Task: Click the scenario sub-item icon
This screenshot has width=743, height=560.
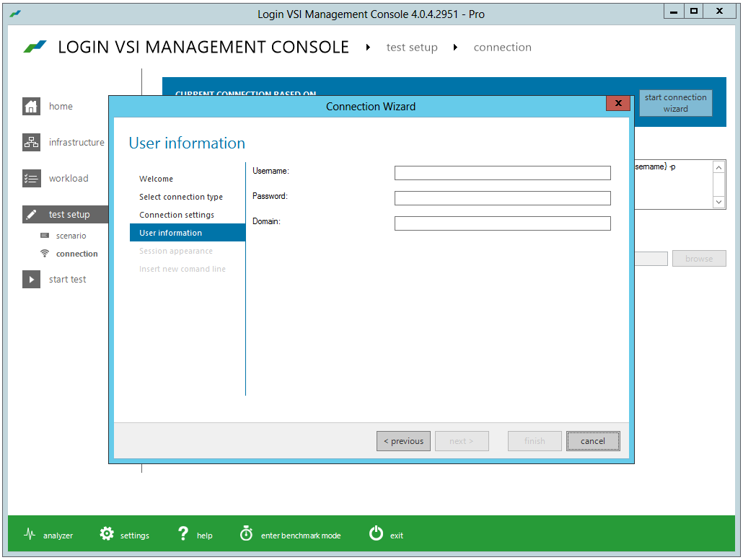Action: point(45,235)
